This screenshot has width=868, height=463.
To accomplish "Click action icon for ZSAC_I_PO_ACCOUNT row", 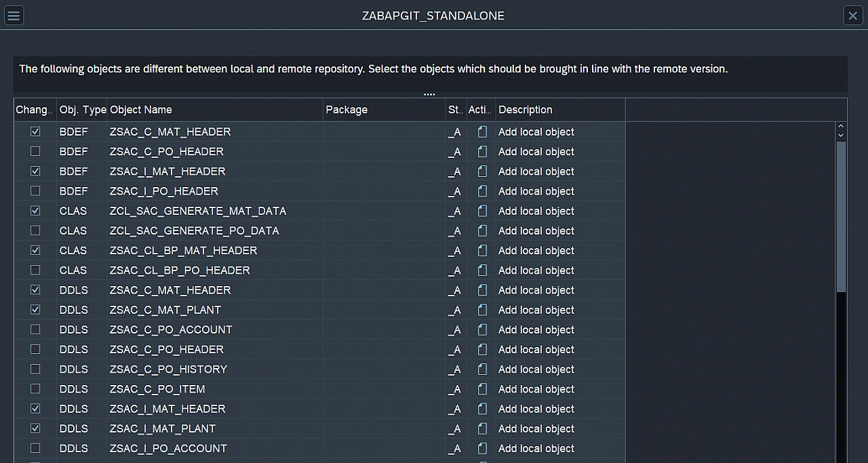I will pos(482,448).
